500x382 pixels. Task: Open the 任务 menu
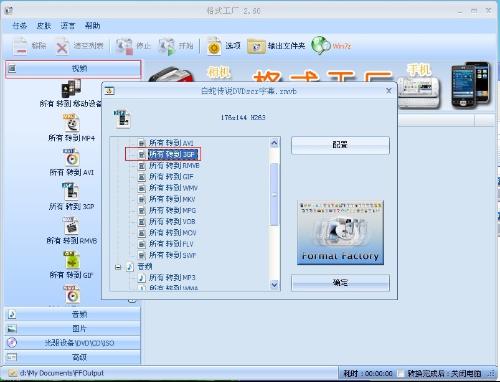(19, 26)
